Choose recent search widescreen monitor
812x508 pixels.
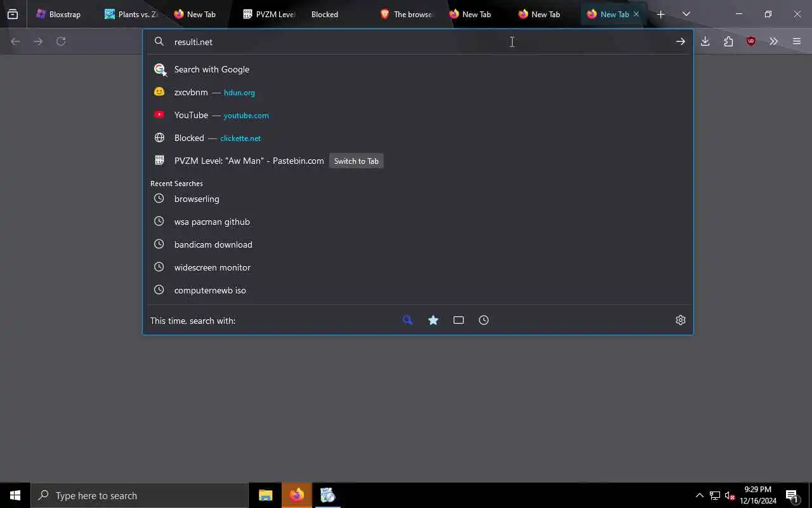click(x=417, y=267)
